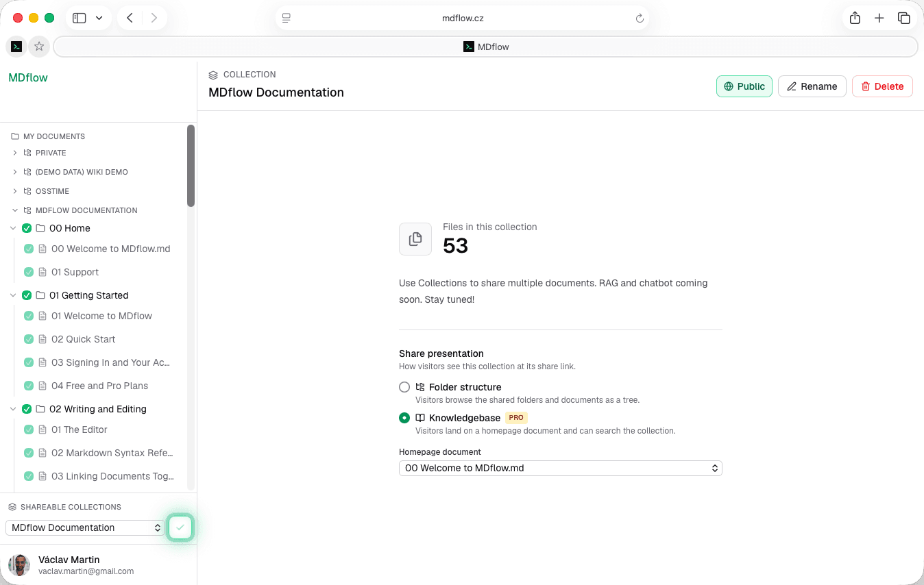Delete the collection
This screenshot has height=585, width=924.
pos(882,86)
